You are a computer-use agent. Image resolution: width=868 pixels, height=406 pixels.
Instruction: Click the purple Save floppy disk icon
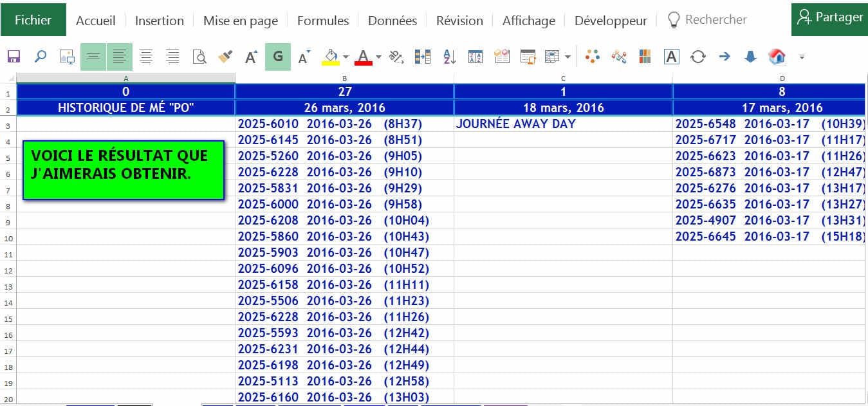(x=14, y=57)
